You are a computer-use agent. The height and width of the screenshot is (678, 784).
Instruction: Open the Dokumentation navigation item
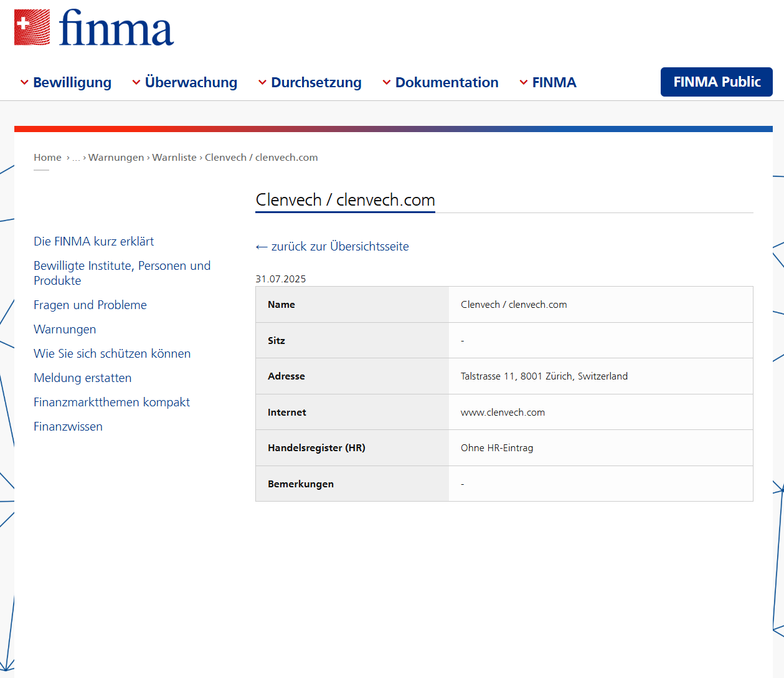447,82
